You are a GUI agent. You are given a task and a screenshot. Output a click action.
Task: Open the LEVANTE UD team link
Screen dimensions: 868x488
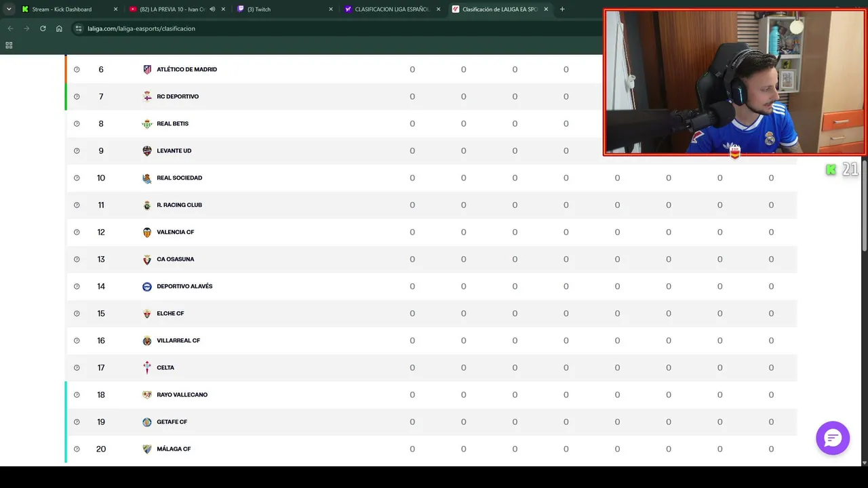(x=174, y=150)
